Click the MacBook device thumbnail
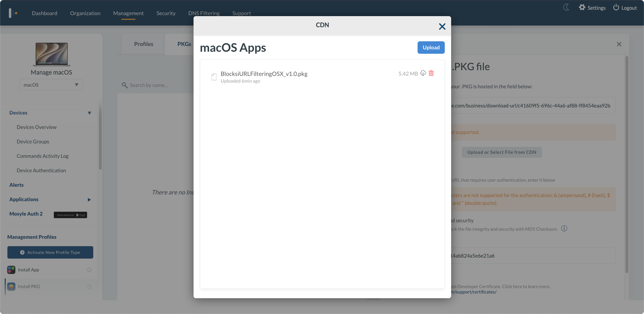644x314 pixels. (52, 54)
